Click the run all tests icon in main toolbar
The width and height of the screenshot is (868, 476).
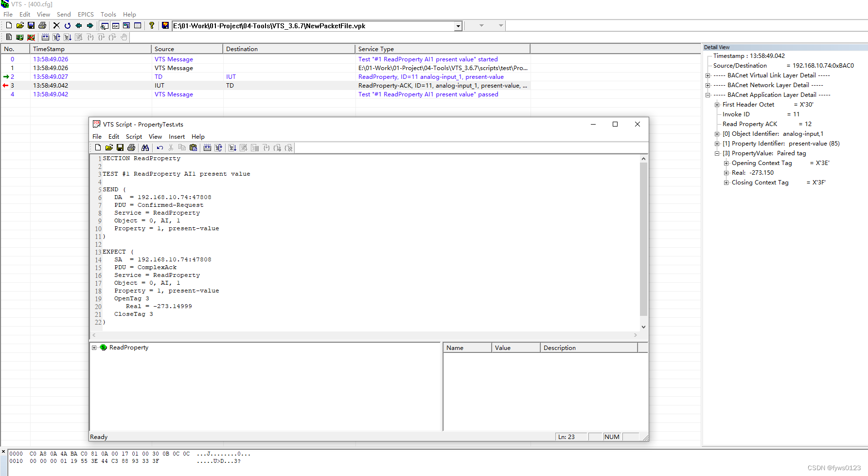pos(56,37)
